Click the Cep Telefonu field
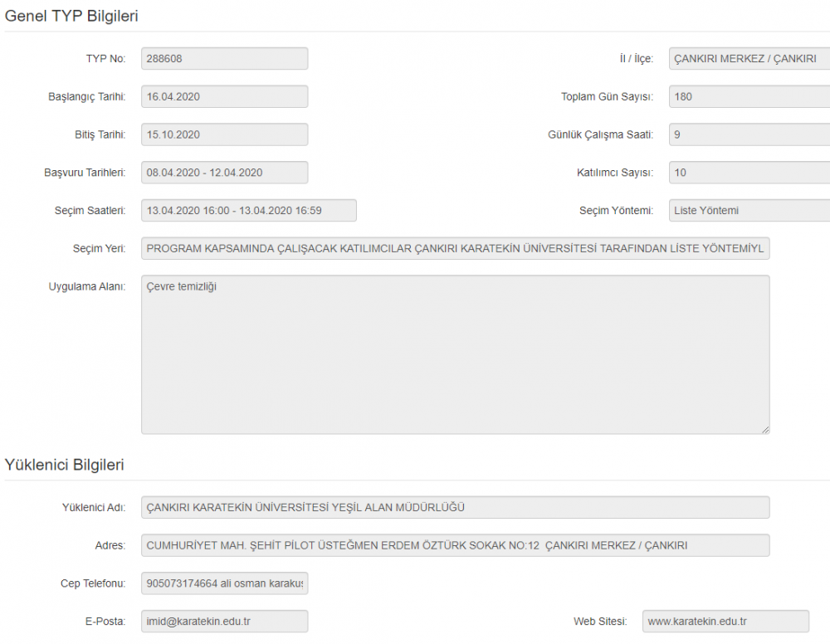 tap(224, 583)
